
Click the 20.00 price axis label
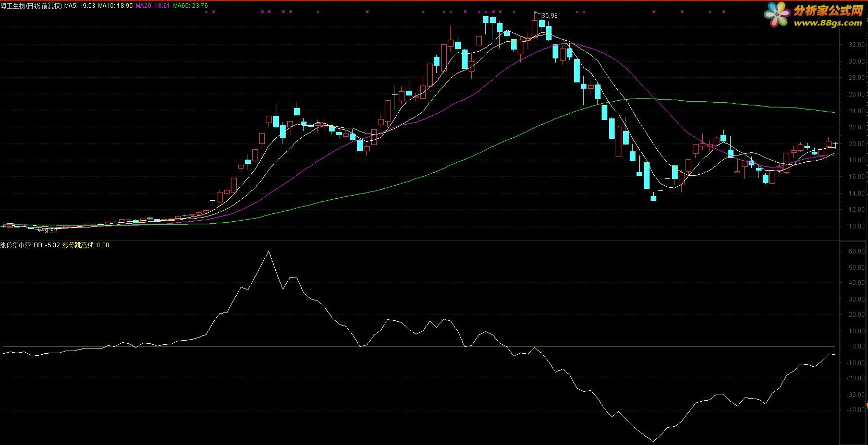[x=857, y=144]
